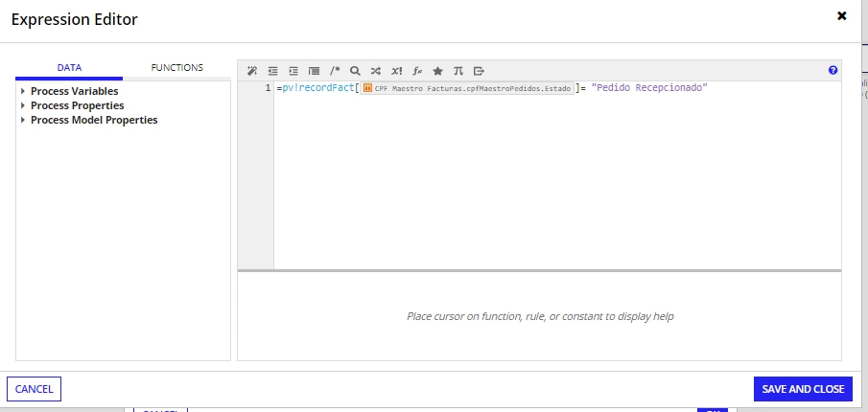The height and width of the screenshot is (412, 868).
Task: Toggle comment with the /* icon
Action: [335, 71]
